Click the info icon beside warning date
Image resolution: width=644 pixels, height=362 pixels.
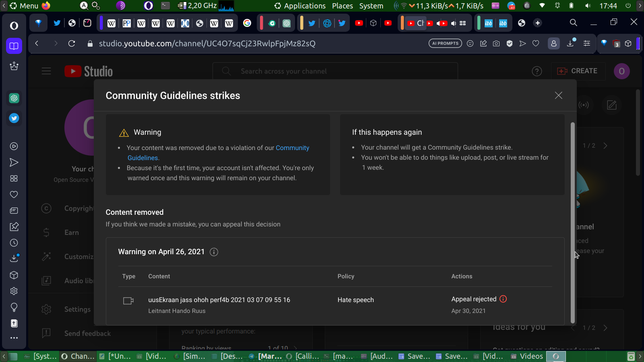214,252
